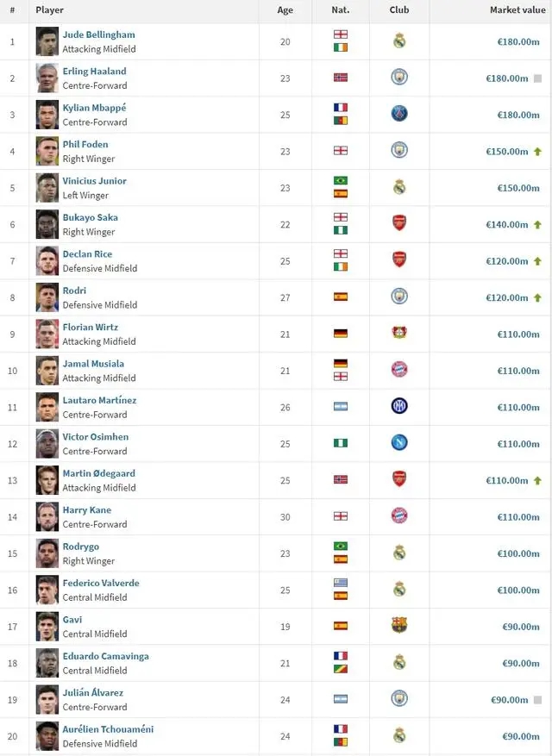Click Arsenal crest in Bukayo Saka row

click(x=399, y=223)
